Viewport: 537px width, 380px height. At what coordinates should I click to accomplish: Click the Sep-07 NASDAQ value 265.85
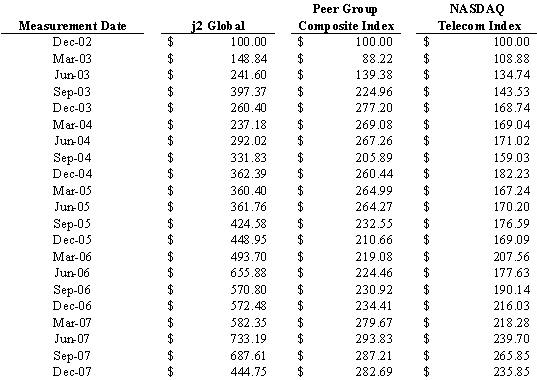click(x=511, y=356)
